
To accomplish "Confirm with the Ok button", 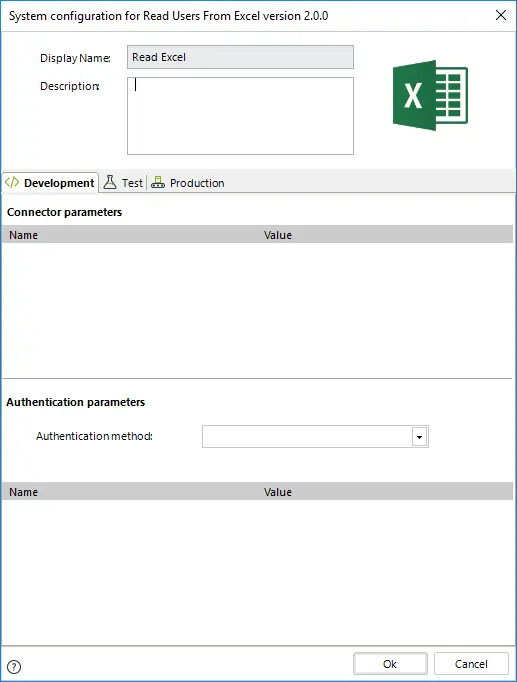I will tap(390, 664).
